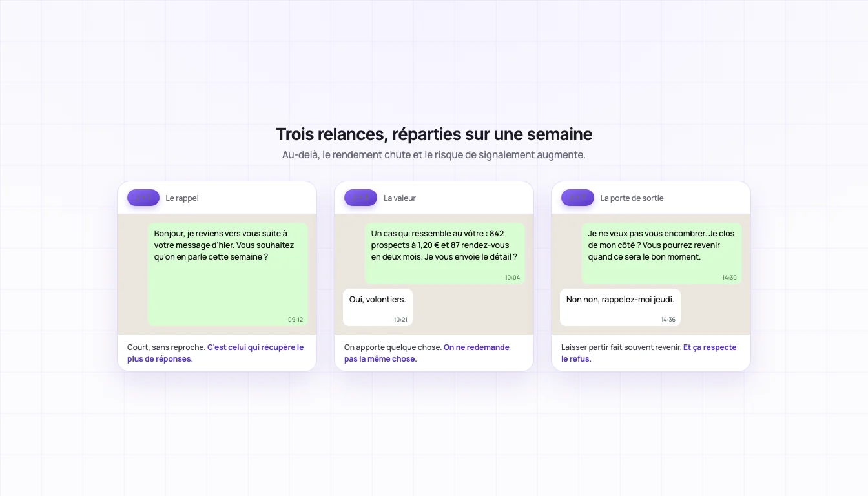Click the "La porte de sortie" card title

click(x=632, y=198)
